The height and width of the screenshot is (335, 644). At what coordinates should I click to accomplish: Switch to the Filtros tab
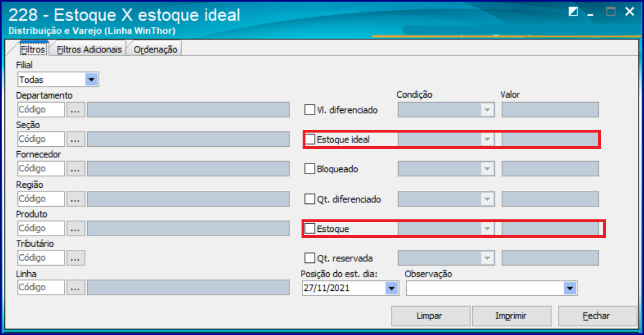pos(33,49)
